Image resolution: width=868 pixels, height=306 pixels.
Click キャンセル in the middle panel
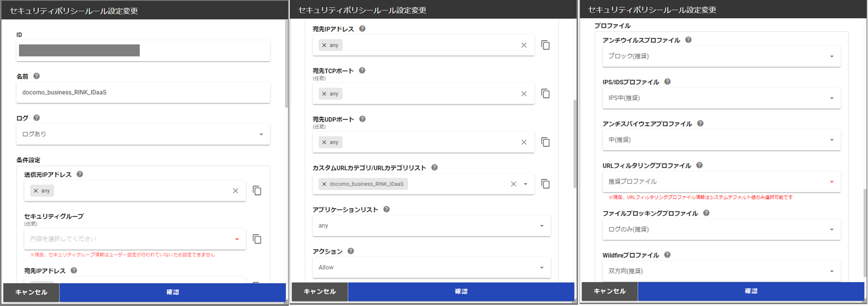(x=320, y=292)
